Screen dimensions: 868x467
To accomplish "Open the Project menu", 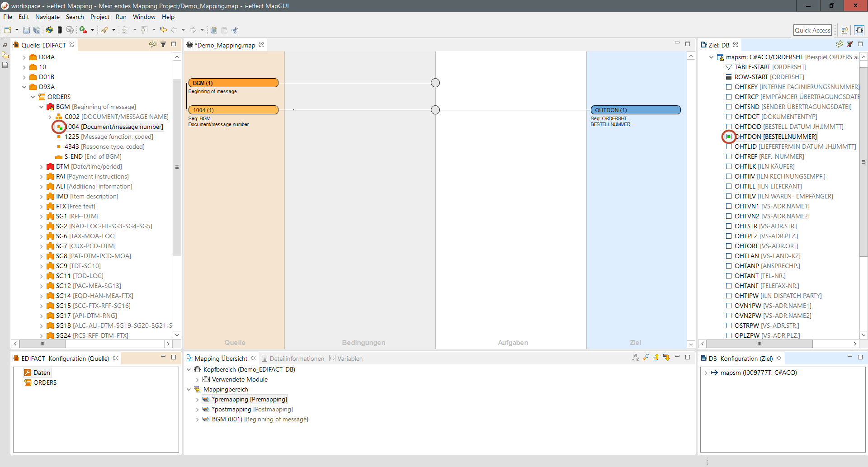I will (99, 17).
